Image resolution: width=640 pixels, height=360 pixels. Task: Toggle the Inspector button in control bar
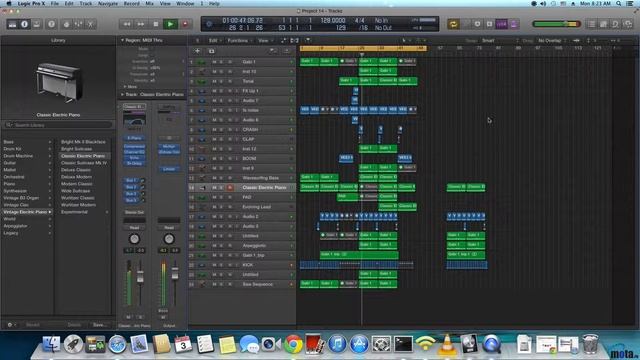(24, 24)
